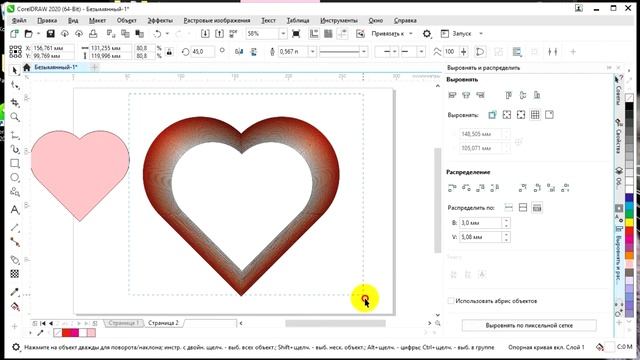Pick blue swatch in color palette
The width and height of the screenshot is (640, 360).
(x=629, y=198)
